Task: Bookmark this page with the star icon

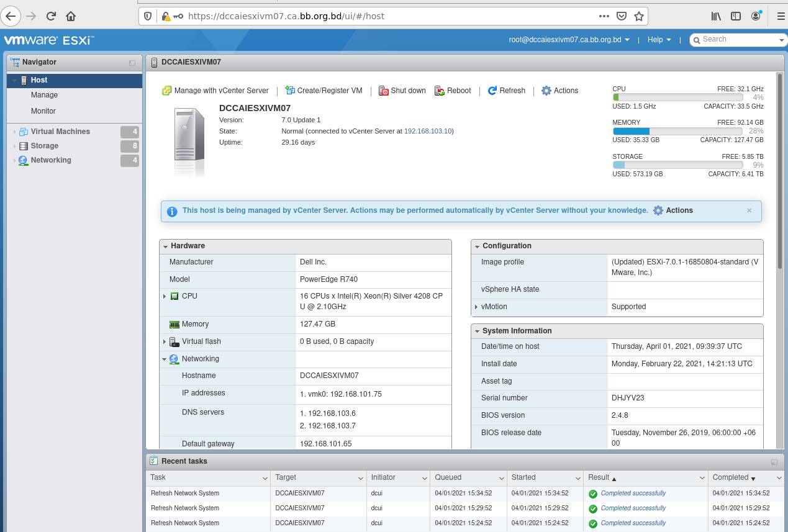Action: coord(638,16)
